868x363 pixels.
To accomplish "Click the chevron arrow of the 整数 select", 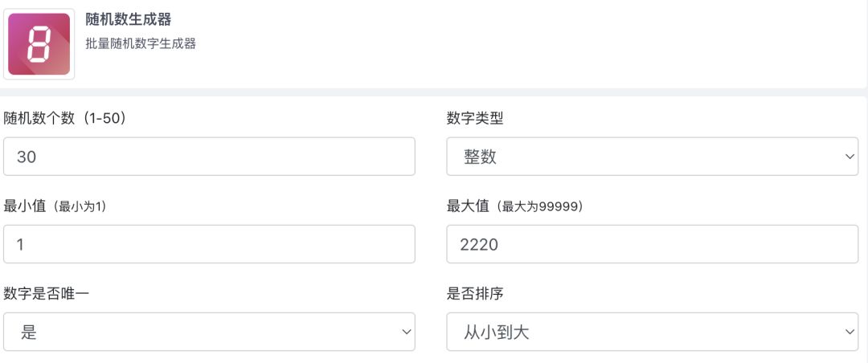I will pyautogui.click(x=850, y=157).
